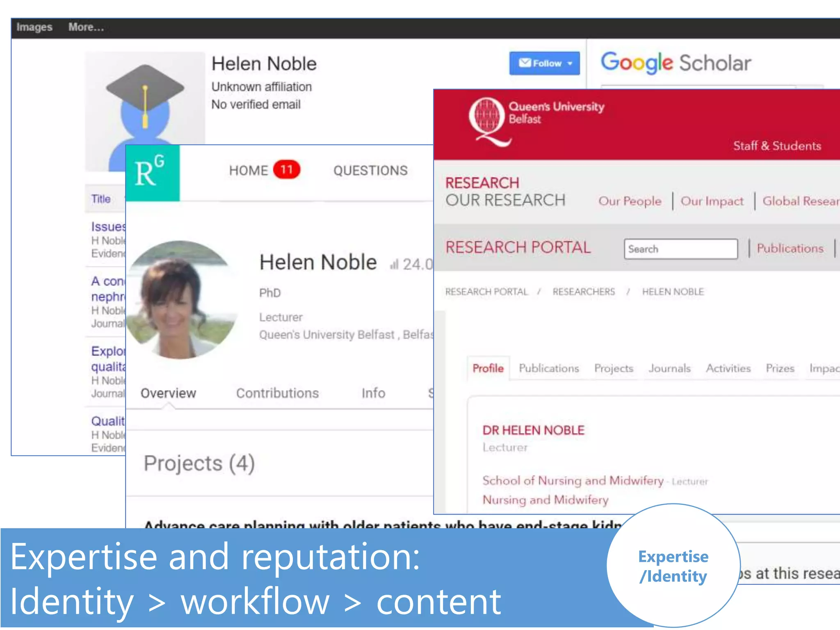
Task: Click the RESEARCH PORTAL heading
Action: (x=518, y=247)
